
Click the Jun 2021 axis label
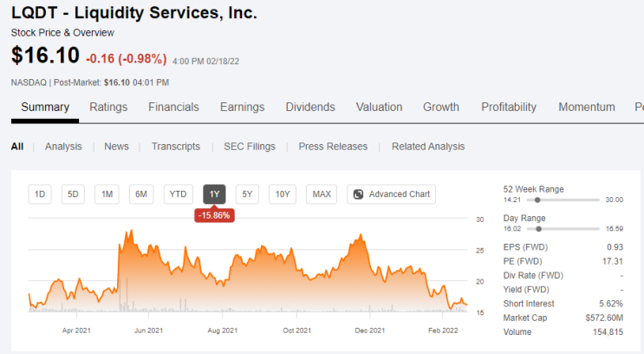tap(149, 331)
